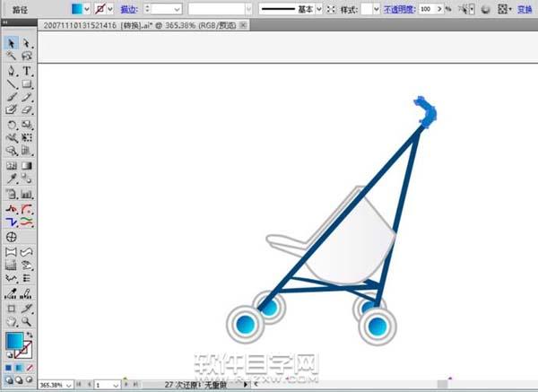Click the stroke none swatch in control bar
Screen dimensions: 538x392
tap(100, 9)
